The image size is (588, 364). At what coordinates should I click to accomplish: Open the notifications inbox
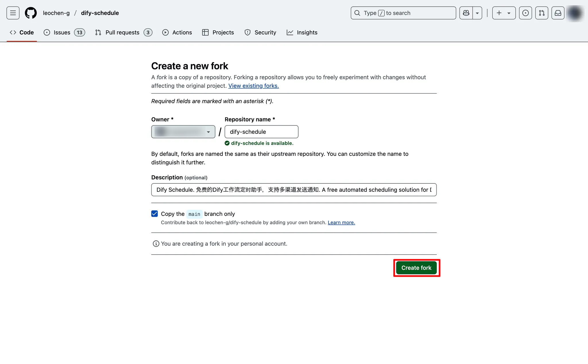[x=558, y=13]
